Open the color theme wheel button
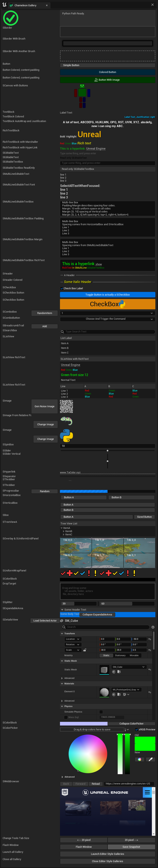The image size is (158, 868). pos(140,759)
